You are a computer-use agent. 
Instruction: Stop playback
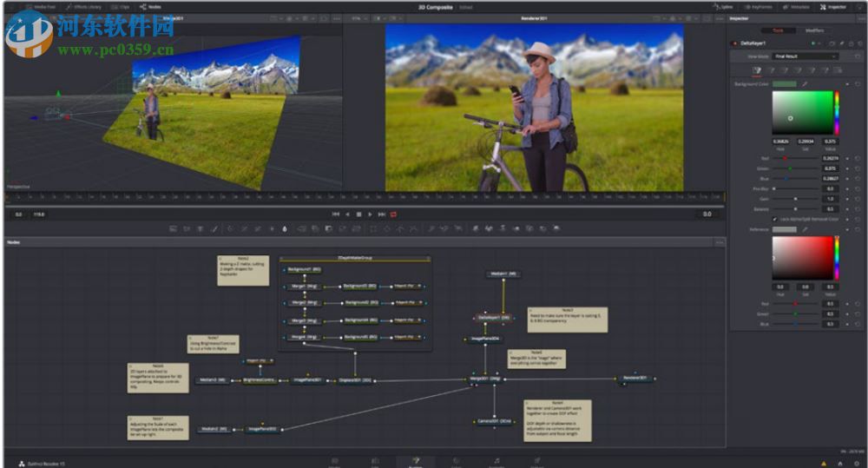point(358,214)
